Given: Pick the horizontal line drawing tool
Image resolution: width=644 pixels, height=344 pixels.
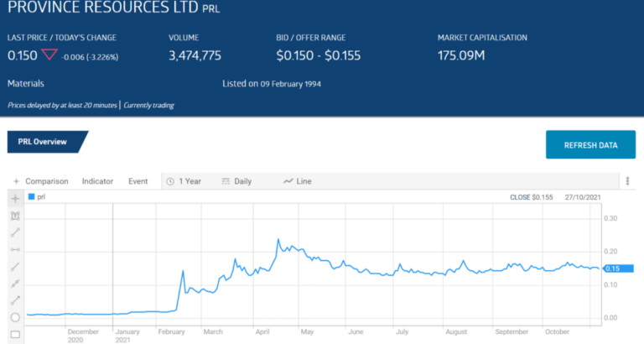Looking at the screenshot, I should [x=14, y=249].
